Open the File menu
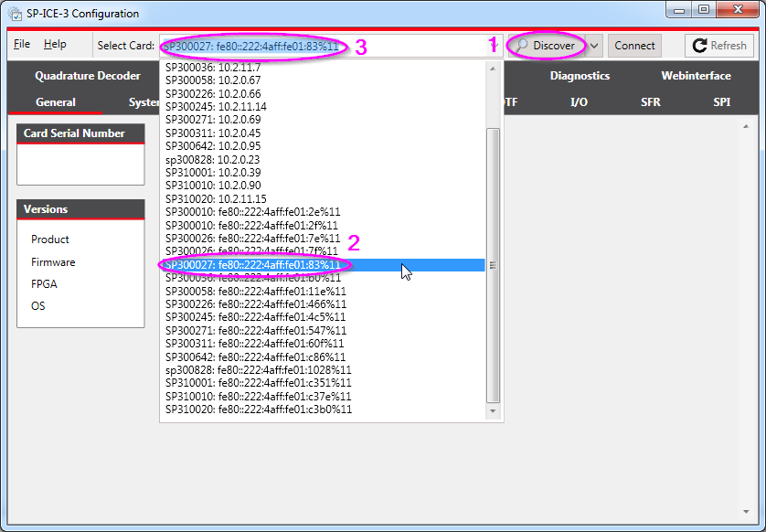Screen dimensions: 766x532 coord(21,43)
